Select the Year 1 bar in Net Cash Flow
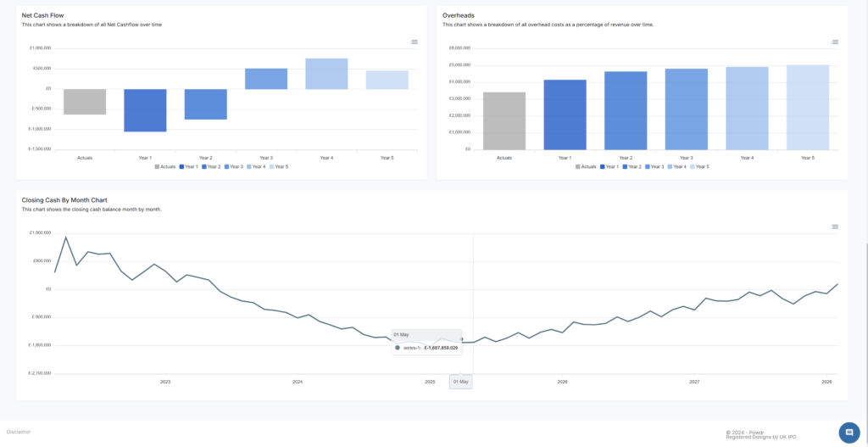The width and height of the screenshot is (868, 447). 145,110
